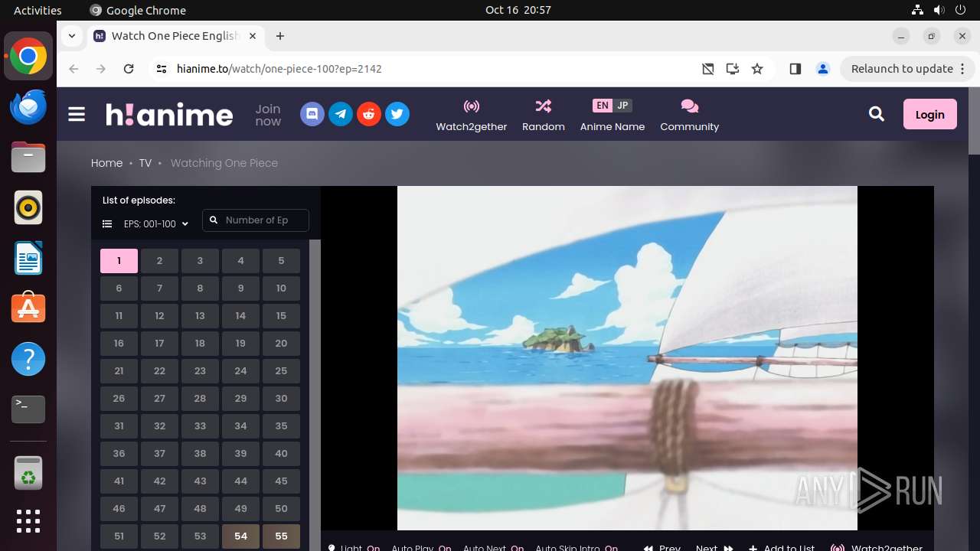Image resolution: width=980 pixels, height=551 pixels.
Task: Select the Watch One Piece English tab
Action: (176, 36)
